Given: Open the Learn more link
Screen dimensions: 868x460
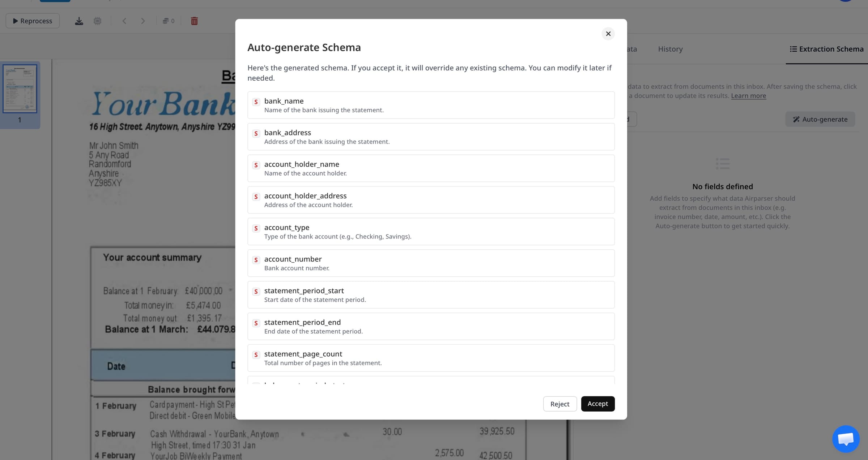Looking at the screenshot, I should (748, 96).
